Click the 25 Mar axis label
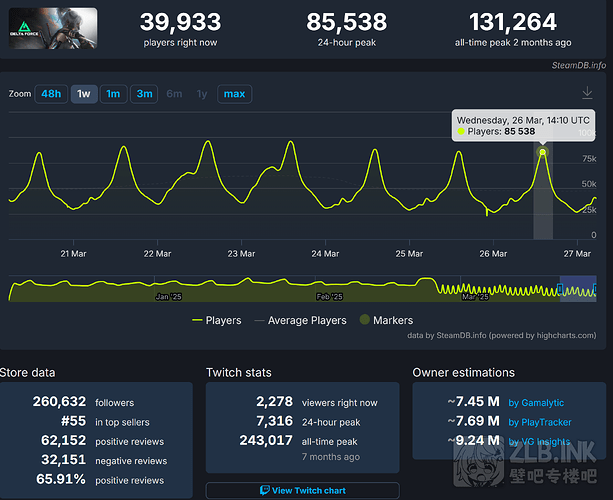Viewport: 613px width, 500px height. pyautogui.click(x=409, y=254)
